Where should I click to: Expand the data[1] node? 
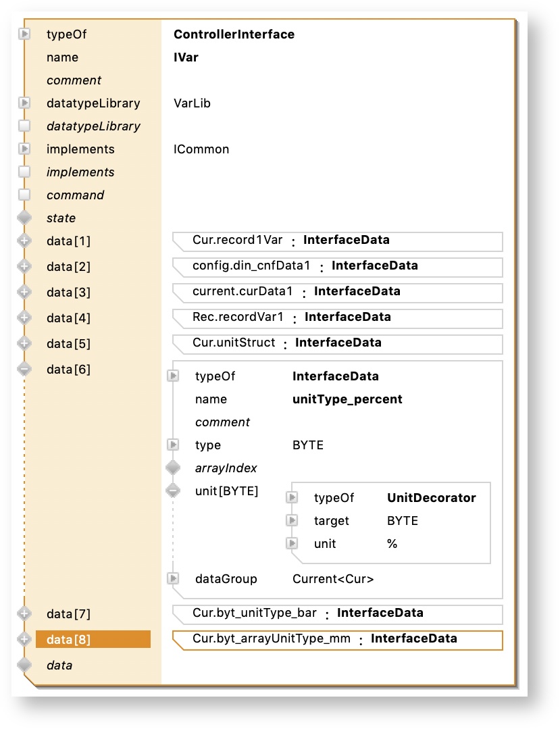[24, 241]
